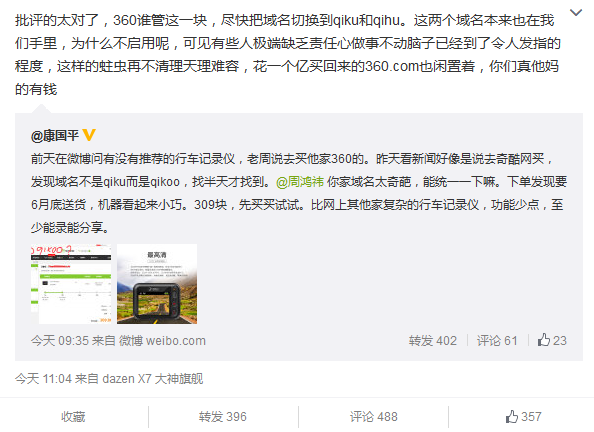This screenshot has width=594, height=432.
Task: Open the 微博 weibo.com source link
Action: [x=162, y=341]
